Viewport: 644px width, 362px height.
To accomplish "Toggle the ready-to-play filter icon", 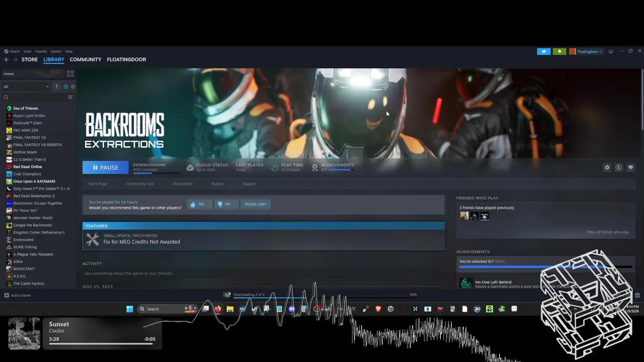I will [72, 86].
